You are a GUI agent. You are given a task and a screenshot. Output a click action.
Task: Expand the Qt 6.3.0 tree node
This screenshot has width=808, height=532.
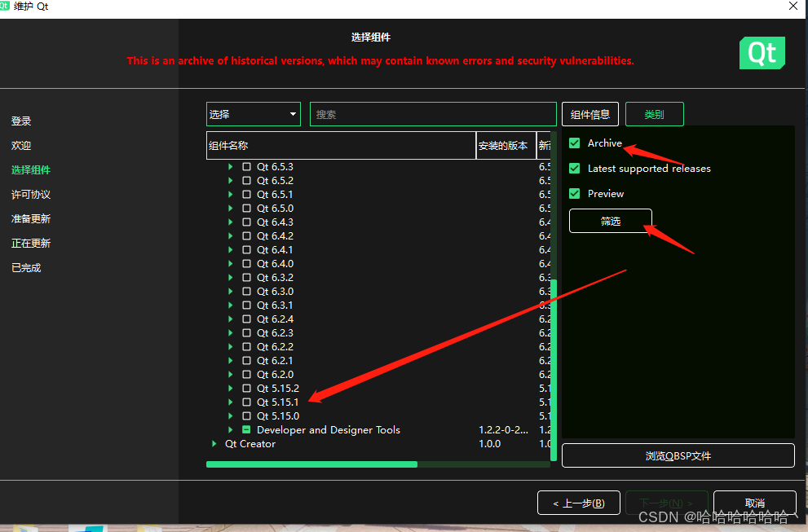pos(231,292)
